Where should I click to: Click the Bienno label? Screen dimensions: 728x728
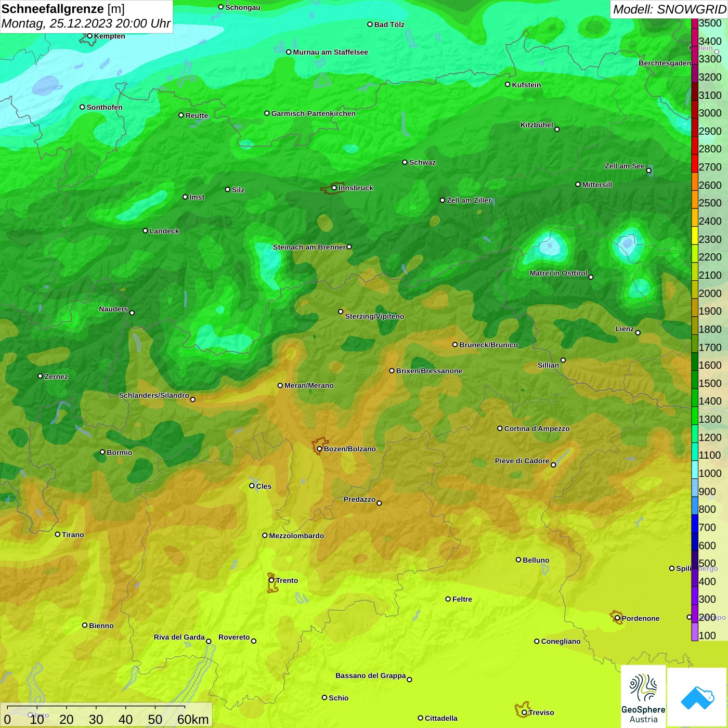101,626
